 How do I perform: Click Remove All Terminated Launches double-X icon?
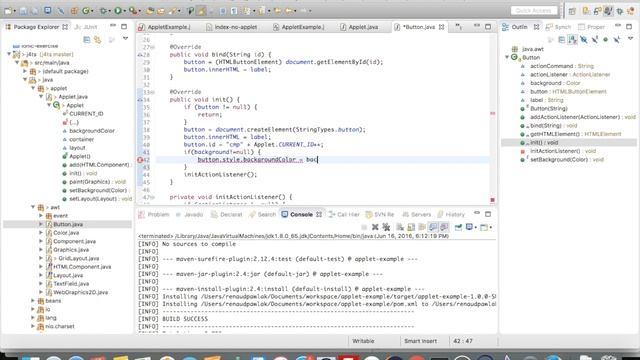pos(386,227)
